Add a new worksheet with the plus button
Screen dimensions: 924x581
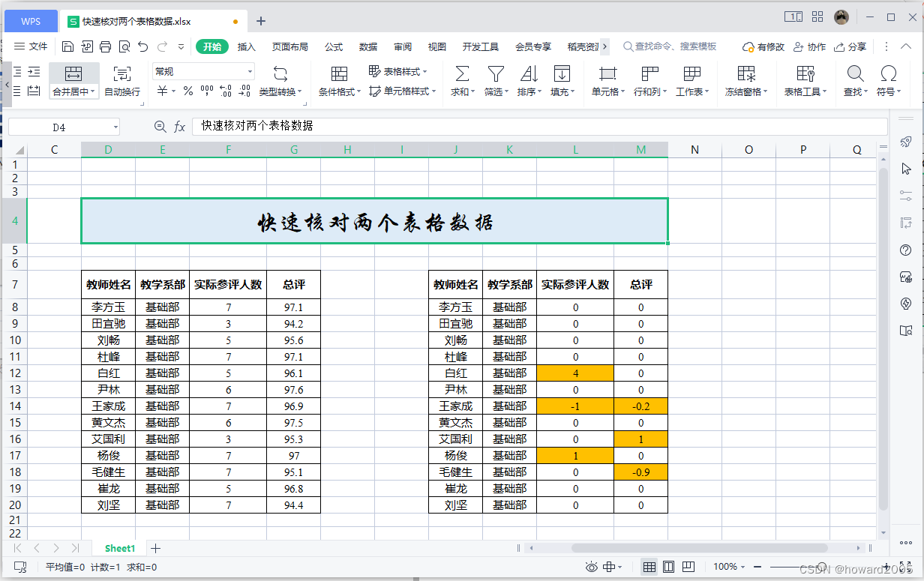(x=156, y=548)
